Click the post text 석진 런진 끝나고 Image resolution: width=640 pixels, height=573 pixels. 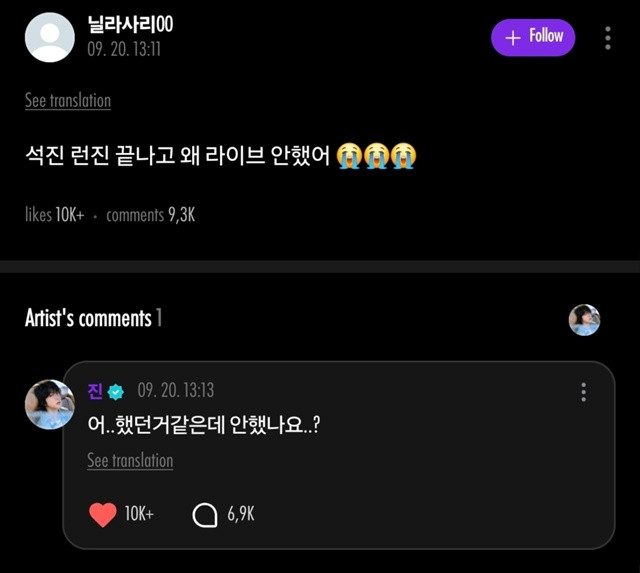click(x=220, y=157)
